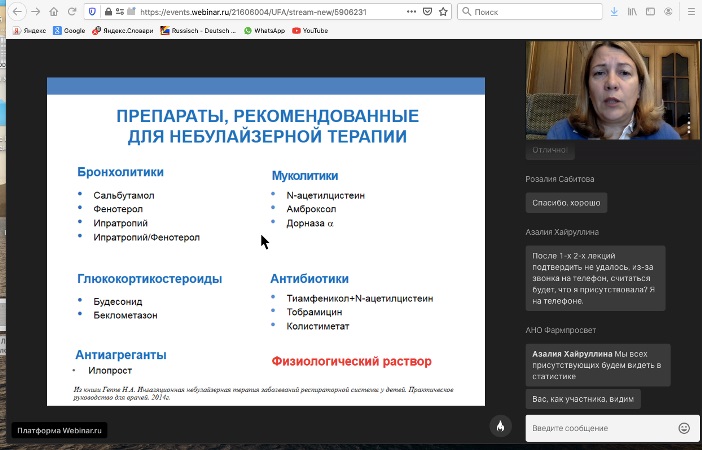Click the flame reaction button

[501, 426]
